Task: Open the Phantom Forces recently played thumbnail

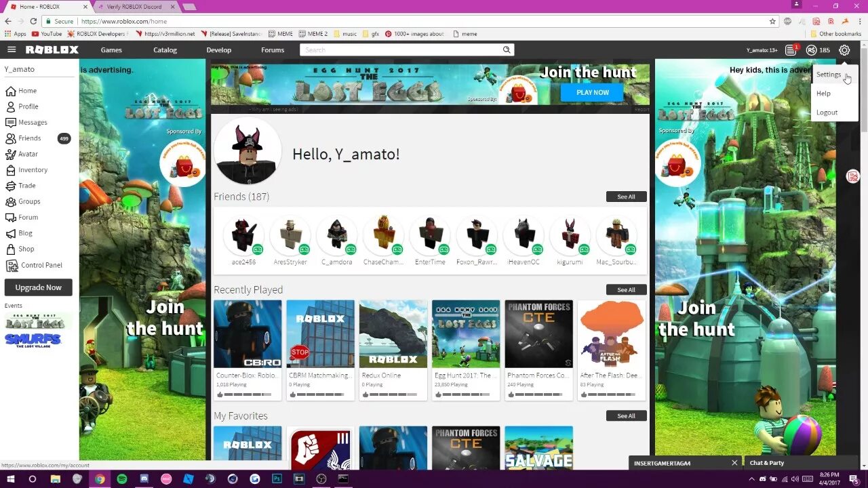Action: coord(539,334)
